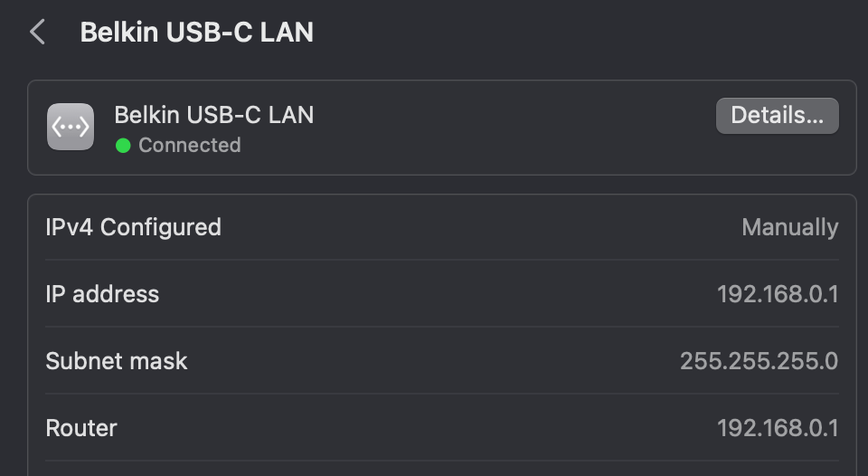This screenshot has height=476, width=868.
Task: Click empty space in the Subnet mask row
Action: coord(434,361)
